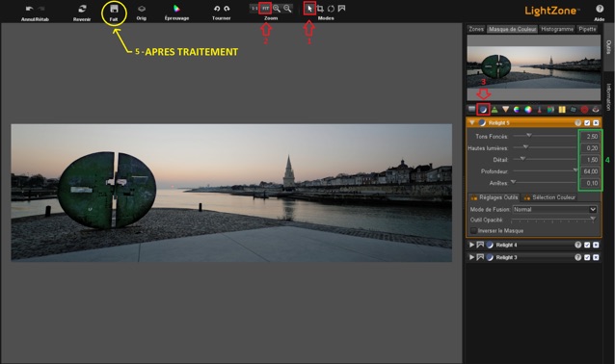Add a Noise Reduction tool (yellow)
This screenshot has height=364, width=615.
click(562, 110)
